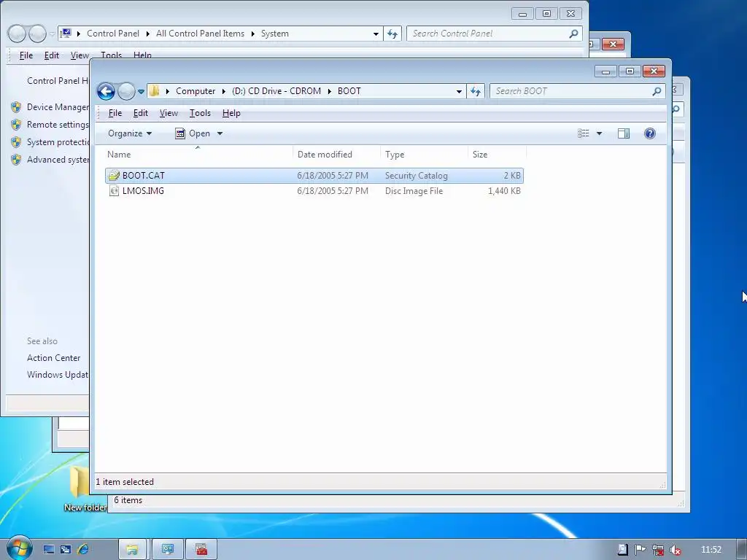Open View menu in BOOT window

(169, 113)
